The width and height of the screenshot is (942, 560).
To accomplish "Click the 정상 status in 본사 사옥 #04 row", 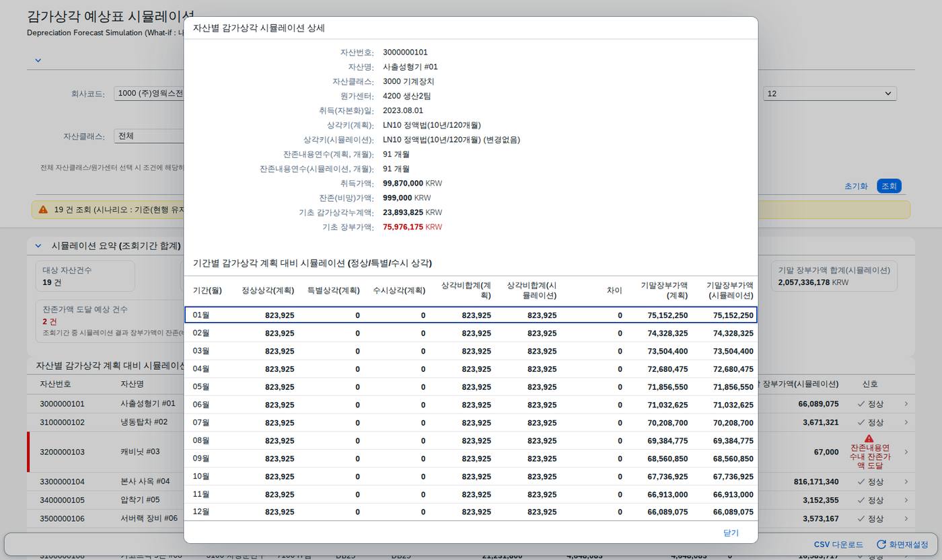I will point(870,482).
